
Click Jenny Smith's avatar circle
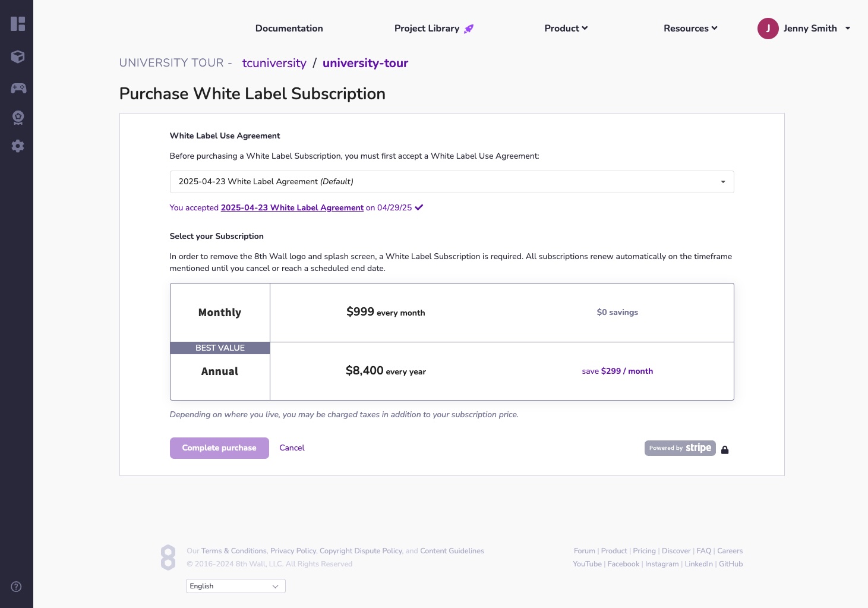coord(768,29)
